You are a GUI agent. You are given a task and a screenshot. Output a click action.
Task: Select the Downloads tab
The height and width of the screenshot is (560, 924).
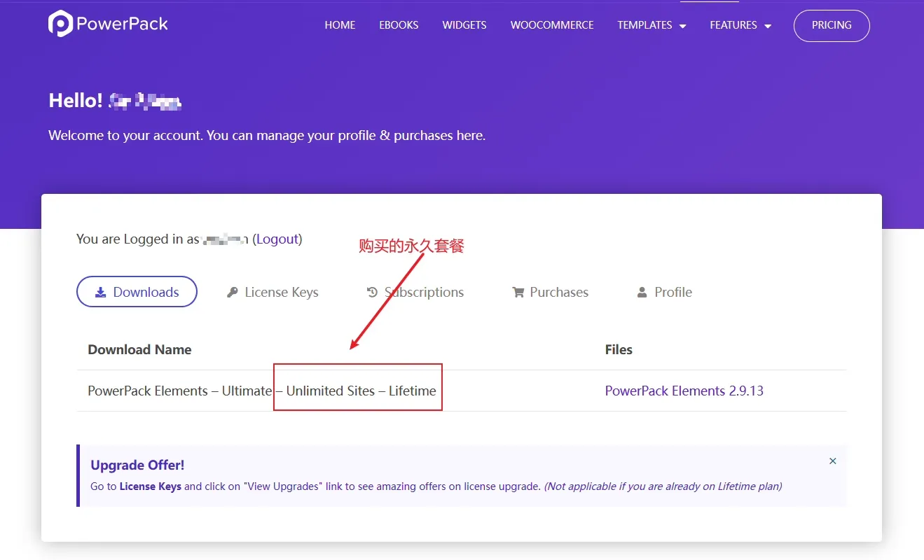coord(137,292)
